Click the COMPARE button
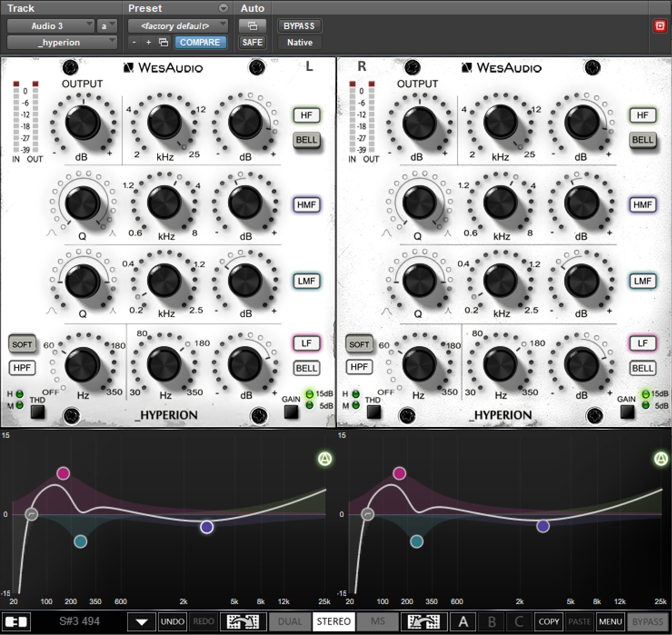The width and height of the screenshot is (672, 635). (x=201, y=42)
